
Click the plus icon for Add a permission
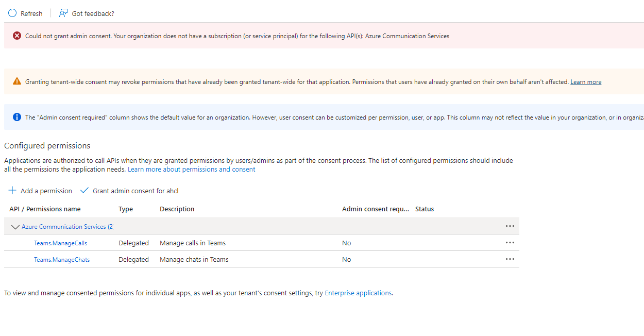pyautogui.click(x=12, y=191)
